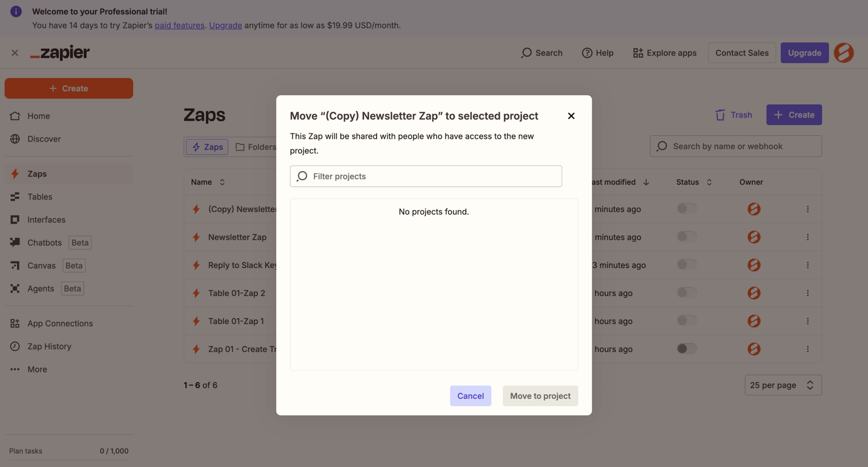
Task: Toggle status of Newsletter Zap
Action: (687, 237)
